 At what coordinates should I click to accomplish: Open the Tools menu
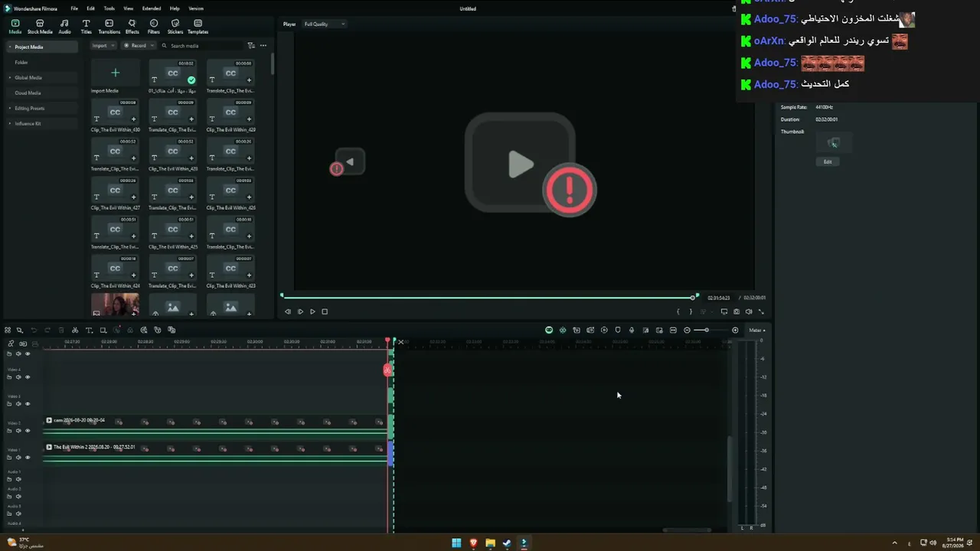pyautogui.click(x=109, y=8)
